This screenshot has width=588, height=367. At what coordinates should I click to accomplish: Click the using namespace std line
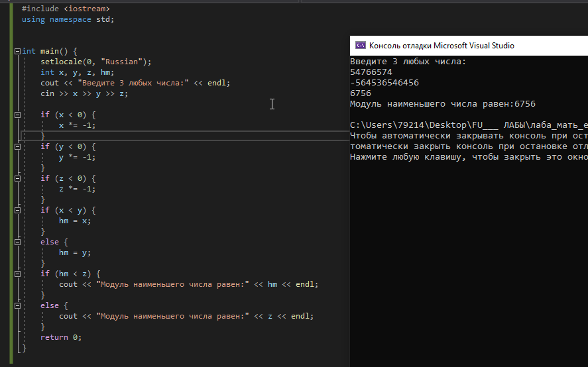click(68, 19)
